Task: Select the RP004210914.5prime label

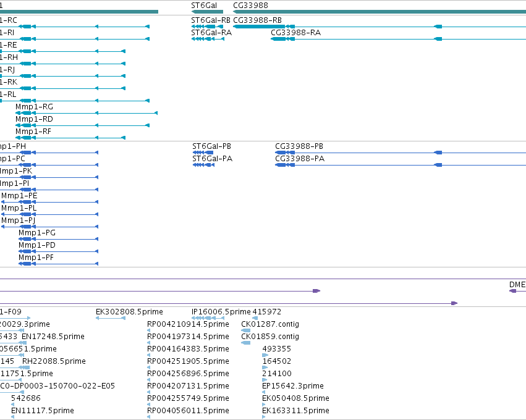Action: tap(188, 324)
